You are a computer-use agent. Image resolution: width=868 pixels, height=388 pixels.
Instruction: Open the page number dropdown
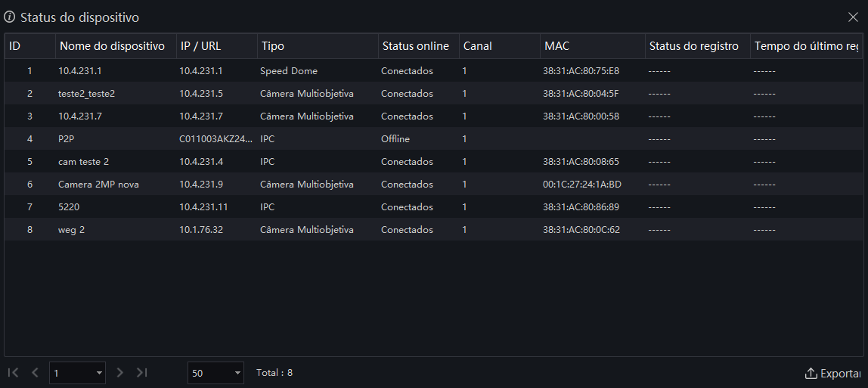click(x=77, y=373)
